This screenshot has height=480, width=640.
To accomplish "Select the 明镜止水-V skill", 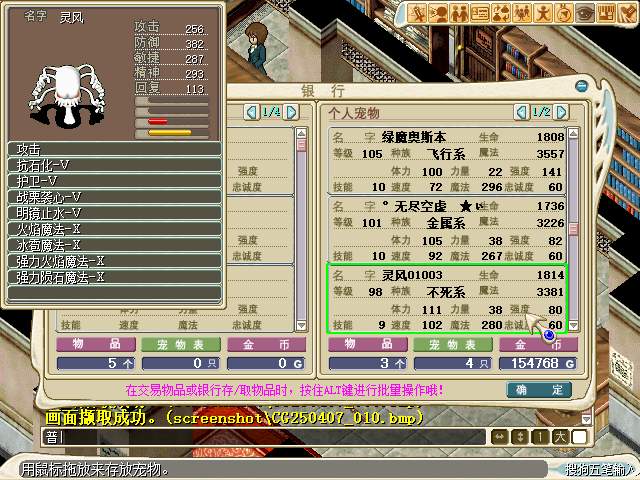I will pyautogui.click(x=114, y=213).
